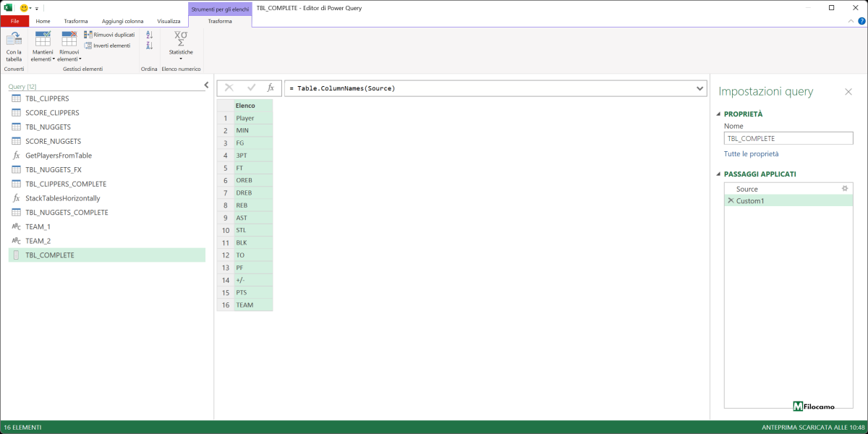
Task: Collapse PASSAGGI APPLICATI section
Action: pos(718,174)
